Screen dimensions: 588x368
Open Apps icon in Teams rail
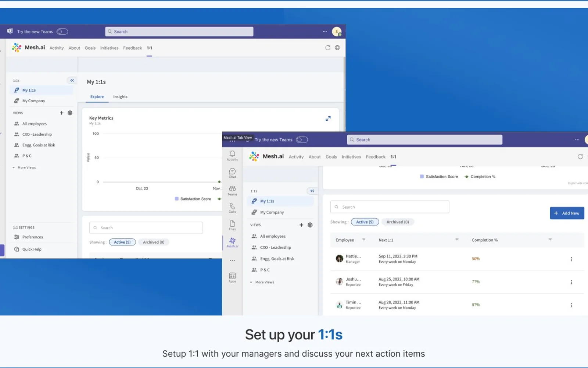(232, 278)
